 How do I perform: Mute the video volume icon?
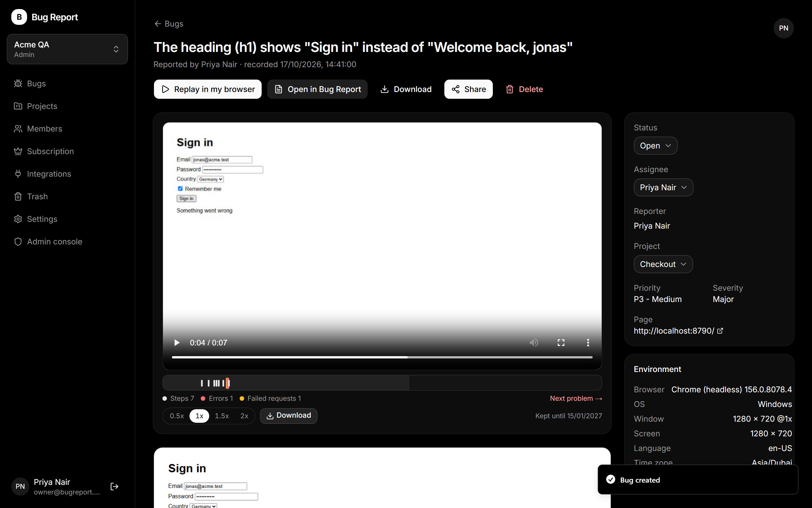[534, 343]
